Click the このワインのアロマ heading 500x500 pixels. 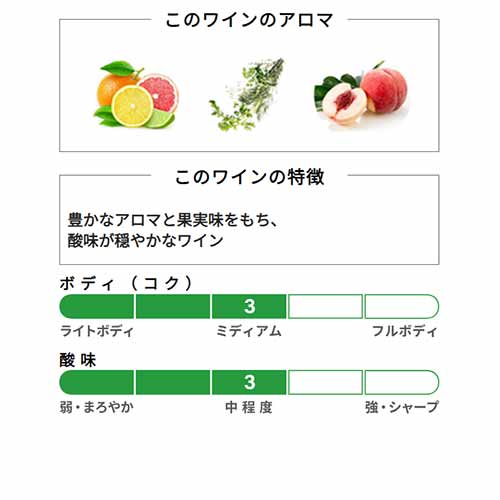tap(249, 20)
